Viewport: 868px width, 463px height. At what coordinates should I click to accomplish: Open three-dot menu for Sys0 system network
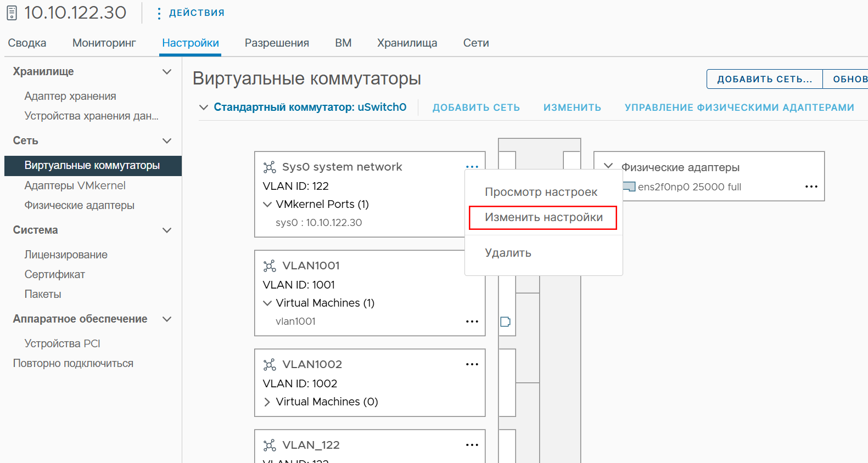click(x=472, y=166)
